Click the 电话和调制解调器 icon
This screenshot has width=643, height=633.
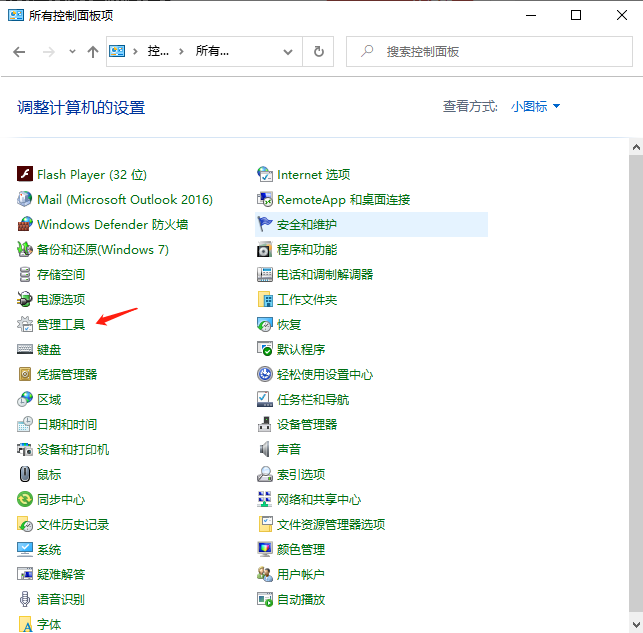click(264, 274)
